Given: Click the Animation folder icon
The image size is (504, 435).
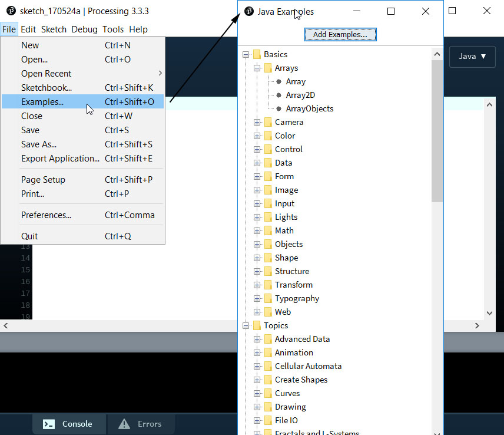Looking at the screenshot, I should 268,352.
